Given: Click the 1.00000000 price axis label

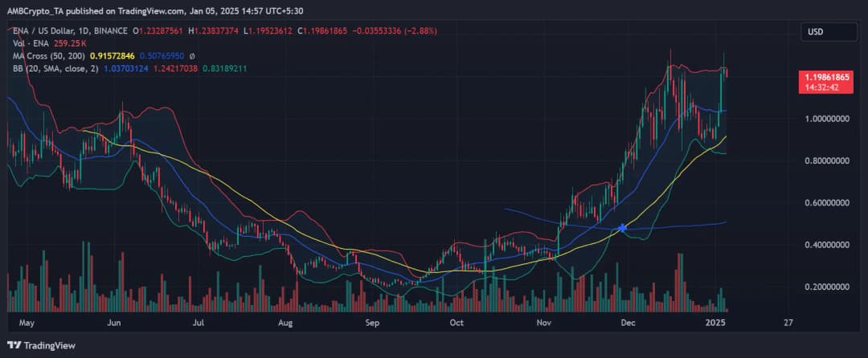Looking at the screenshot, I should pos(827,119).
